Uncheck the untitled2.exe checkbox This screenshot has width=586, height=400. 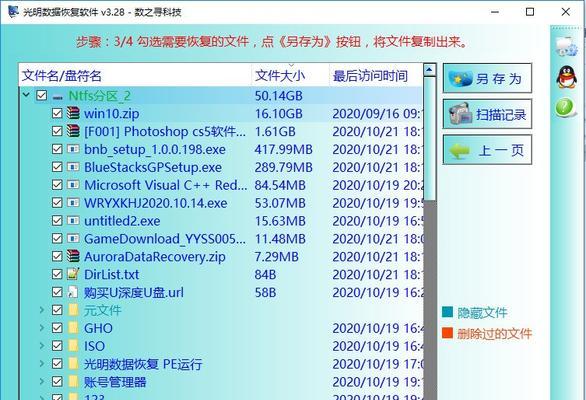click(x=57, y=221)
